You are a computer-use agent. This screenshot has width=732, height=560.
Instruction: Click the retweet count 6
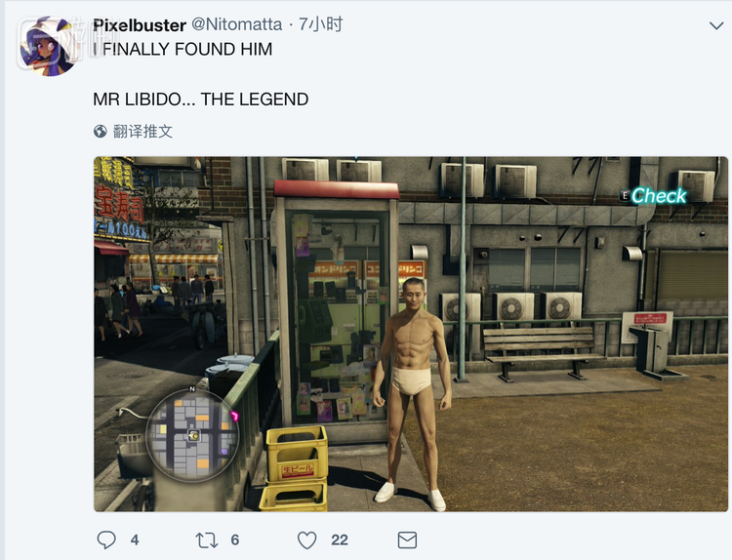pos(235,540)
